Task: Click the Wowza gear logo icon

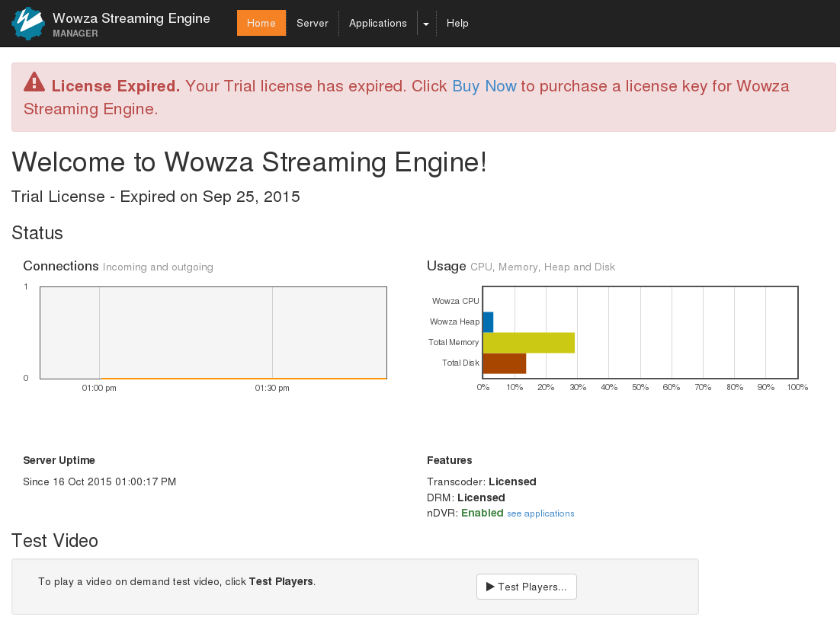Action: pyautogui.click(x=28, y=24)
